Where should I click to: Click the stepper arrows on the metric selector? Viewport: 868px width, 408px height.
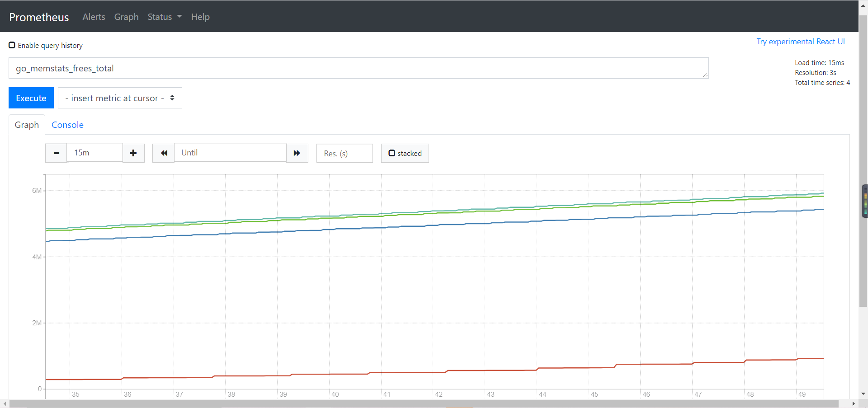tap(172, 98)
